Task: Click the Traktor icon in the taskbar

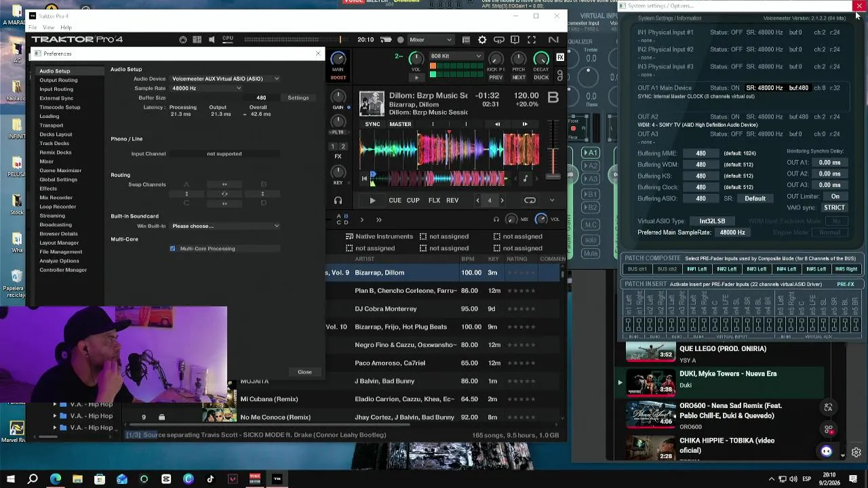Action: 277,479
